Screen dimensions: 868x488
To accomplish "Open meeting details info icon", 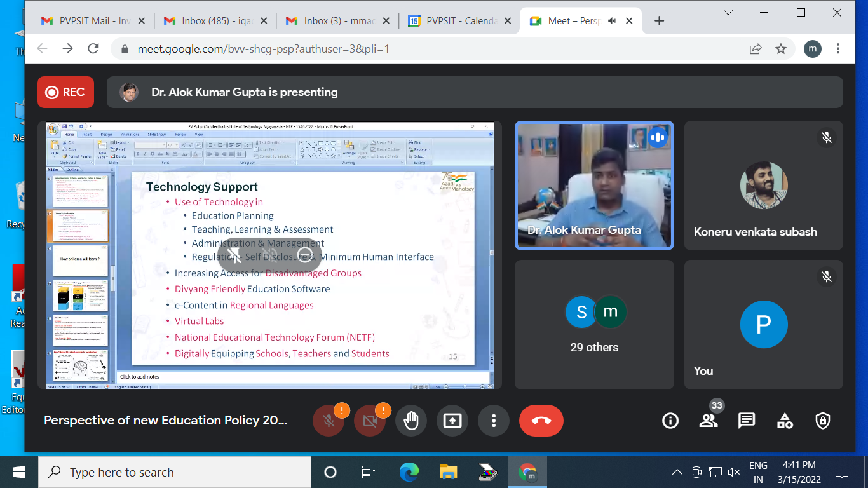I will pos(670,421).
